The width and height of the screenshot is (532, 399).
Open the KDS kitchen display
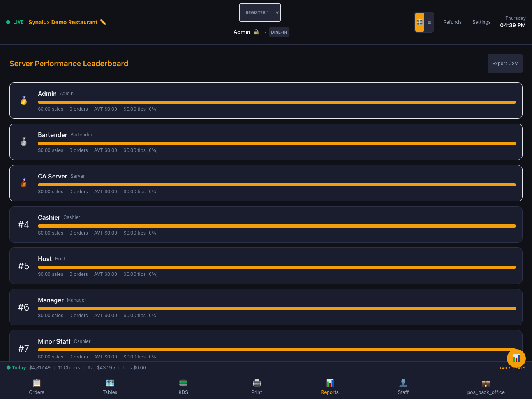point(183,387)
